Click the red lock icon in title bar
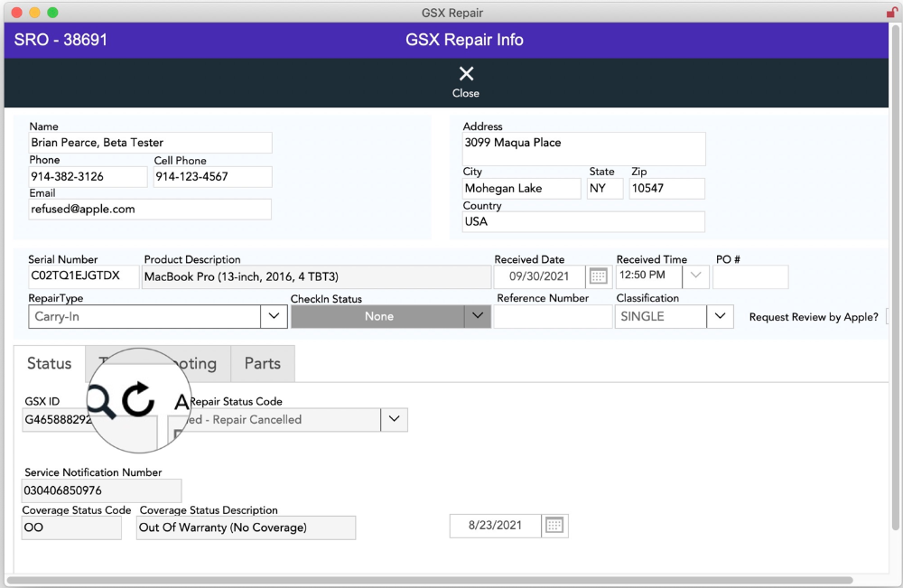This screenshot has width=903, height=588. 893,13
